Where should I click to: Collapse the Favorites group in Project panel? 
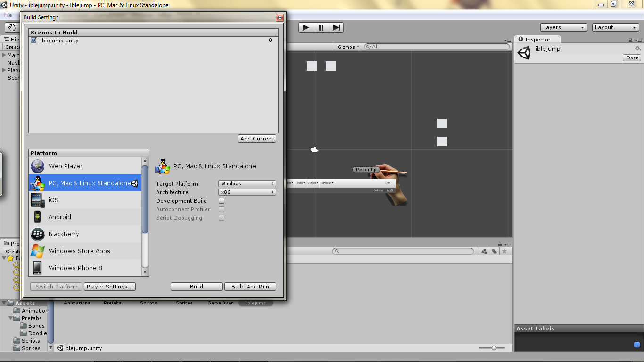pyautogui.click(x=4, y=258)
